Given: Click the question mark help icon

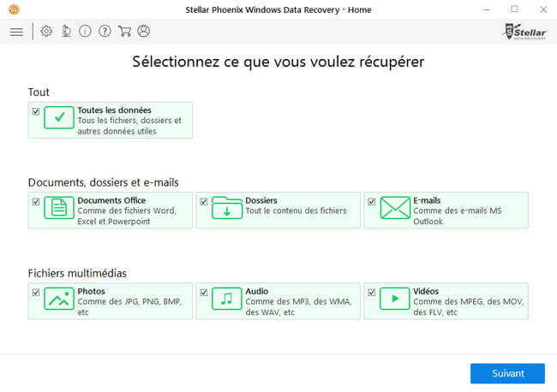Looking at the screenshot, I should click(x=105, y=32).
